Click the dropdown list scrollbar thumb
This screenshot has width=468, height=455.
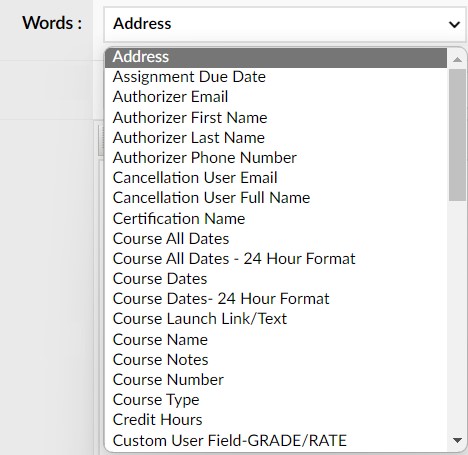(457, 135)
